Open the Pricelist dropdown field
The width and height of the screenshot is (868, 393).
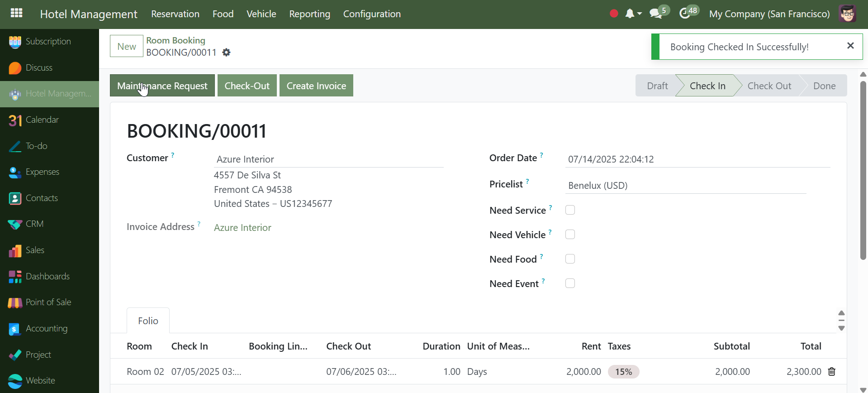(x=685, y=186)
